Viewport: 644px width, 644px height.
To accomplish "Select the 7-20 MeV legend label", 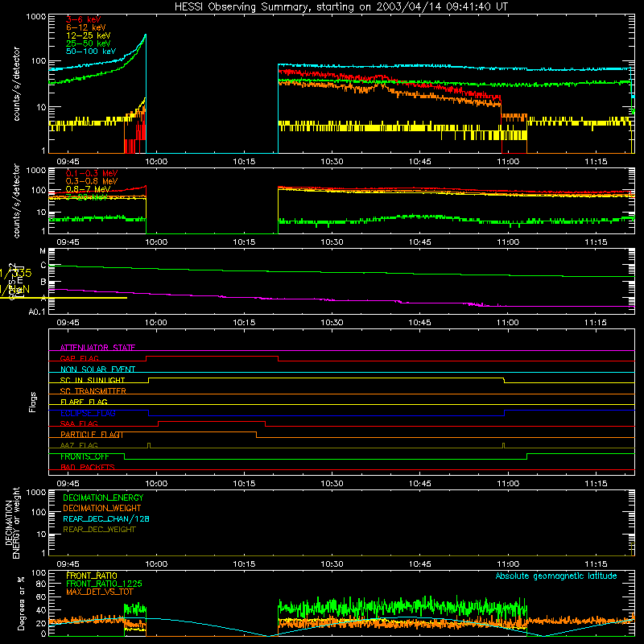I will [86, 197].
